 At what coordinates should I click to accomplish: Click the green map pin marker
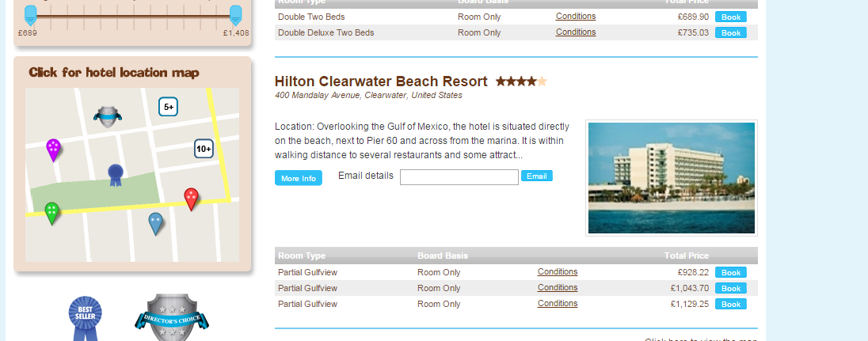(51, 211)
